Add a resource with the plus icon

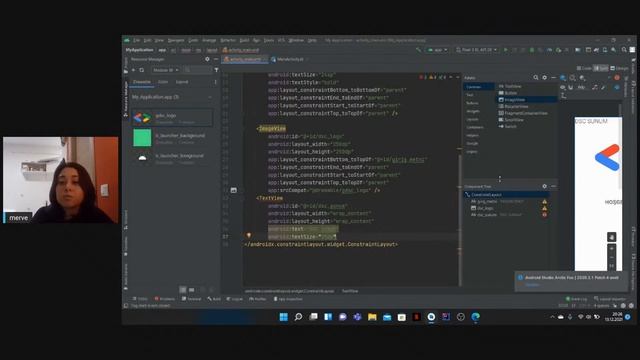133,70
